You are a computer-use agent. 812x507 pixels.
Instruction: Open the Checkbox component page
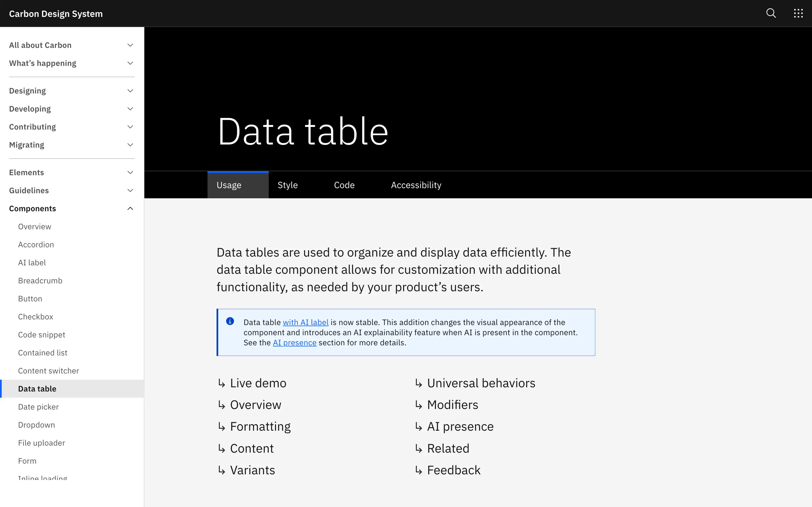[36, 316]
